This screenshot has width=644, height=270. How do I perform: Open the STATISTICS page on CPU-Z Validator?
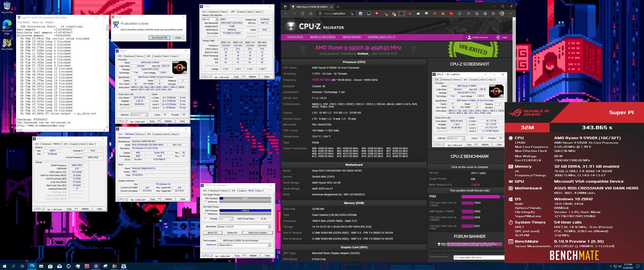pos(295,37)
